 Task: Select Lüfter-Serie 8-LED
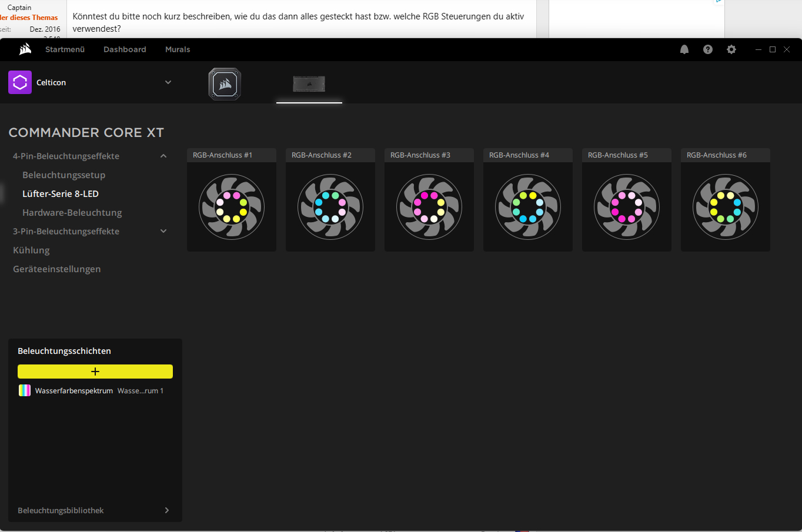coord(61,193)
